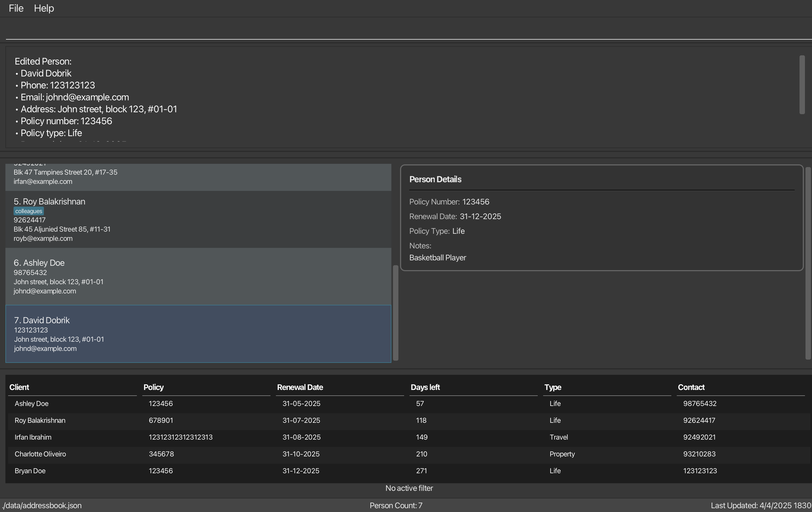This screenshot has height=512, width=812.
Task: Click the Contact column header
Action: [691, 388]
